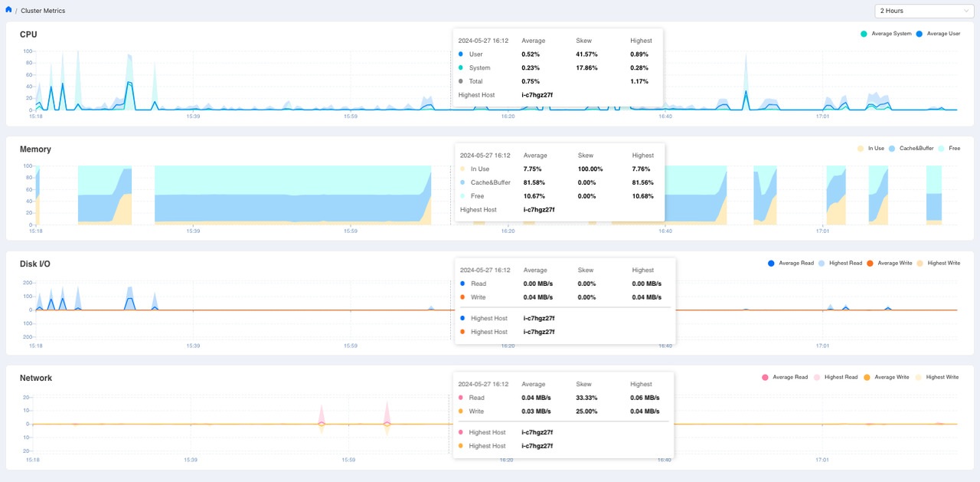Open the 2 Hours time range dropdown

click(923, 11)
